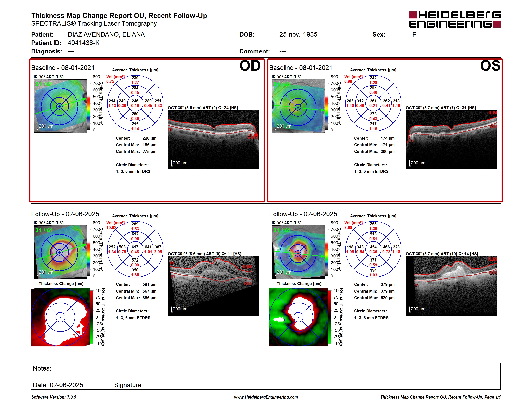Open the OD baseline OCT B-scan image
This screenshot has height=411, width=532.
pyautogui.click(x=214, y=140)
